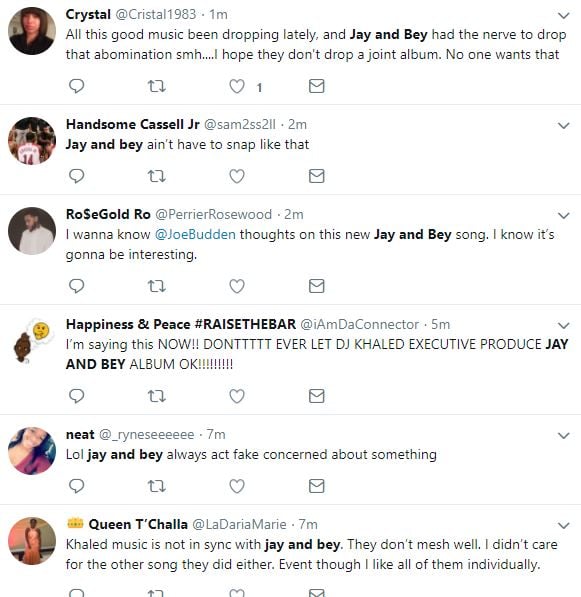
Task: Open neat's avatar thumbnail
Action: point(32,451)
